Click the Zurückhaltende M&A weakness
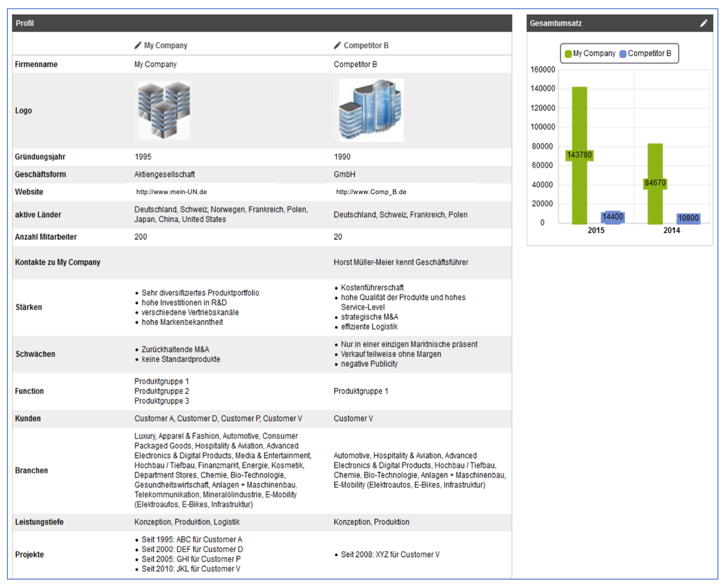The width and height of the screenshot is (728, 588). pos(175,349)
